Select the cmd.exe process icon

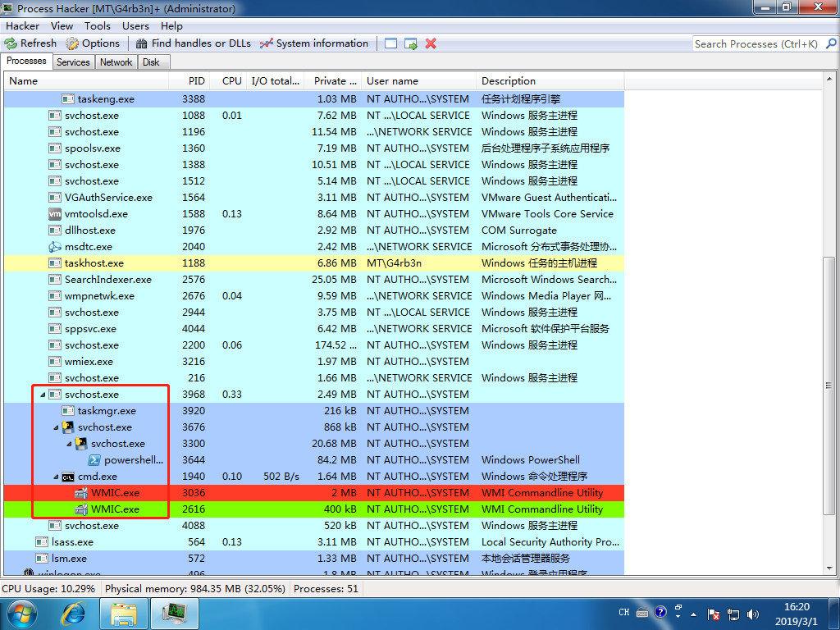68,477
